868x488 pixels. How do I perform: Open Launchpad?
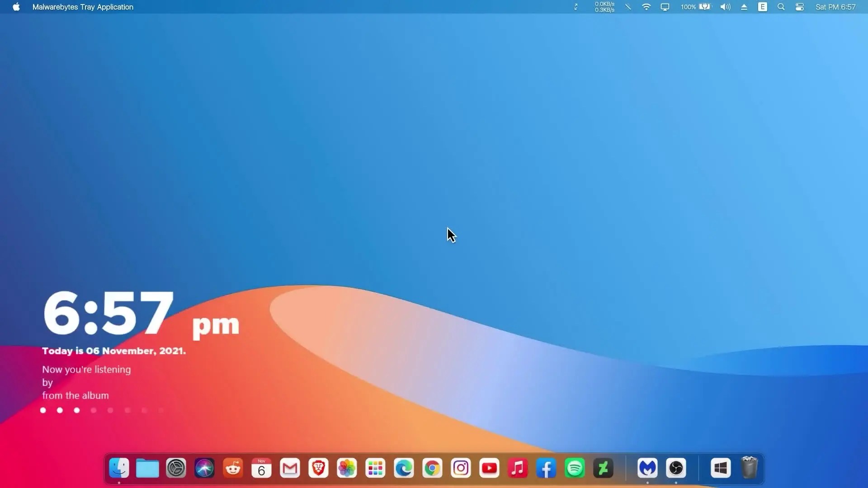pyautogui.click(x=375, y=468)
